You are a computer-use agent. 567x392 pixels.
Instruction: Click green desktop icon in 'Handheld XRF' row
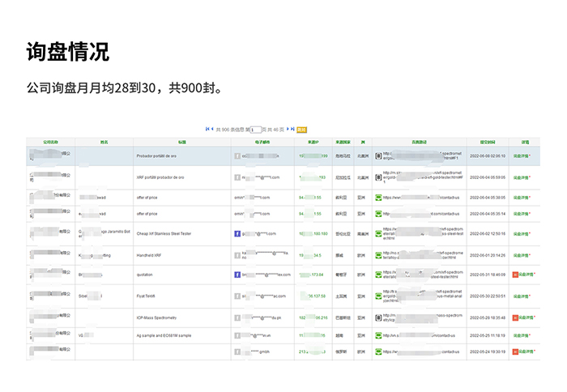click(378, 255)
